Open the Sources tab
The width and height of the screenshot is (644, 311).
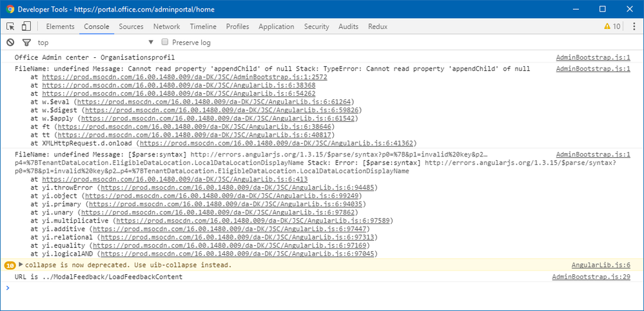(131, 26)
